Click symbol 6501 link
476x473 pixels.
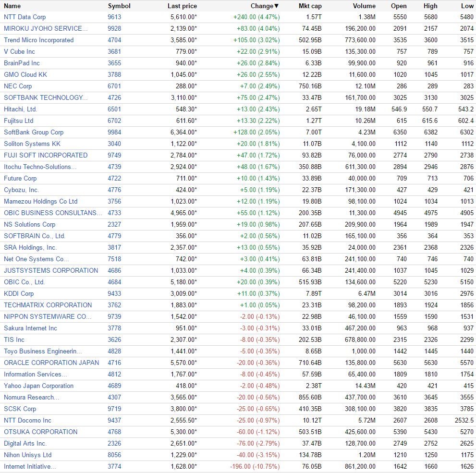click(114, 109)
